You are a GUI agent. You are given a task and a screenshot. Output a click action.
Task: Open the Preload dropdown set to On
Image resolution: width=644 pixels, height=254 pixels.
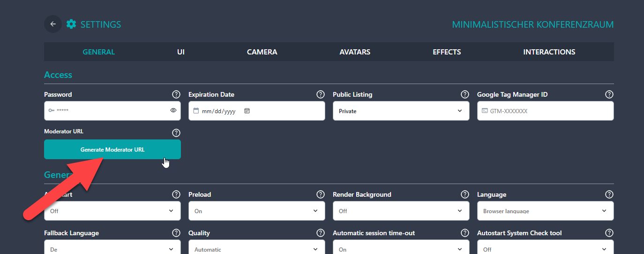[x=256, y=211]
